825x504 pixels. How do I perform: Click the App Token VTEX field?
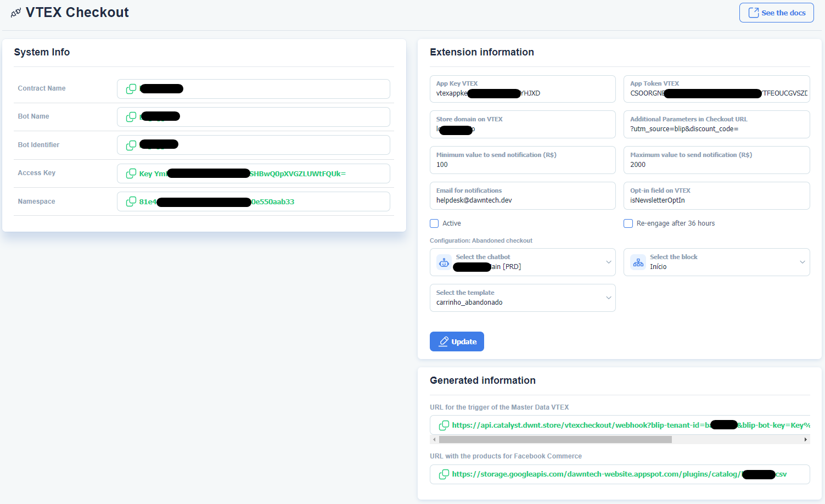pyautogui.click(x=717, y=89)
